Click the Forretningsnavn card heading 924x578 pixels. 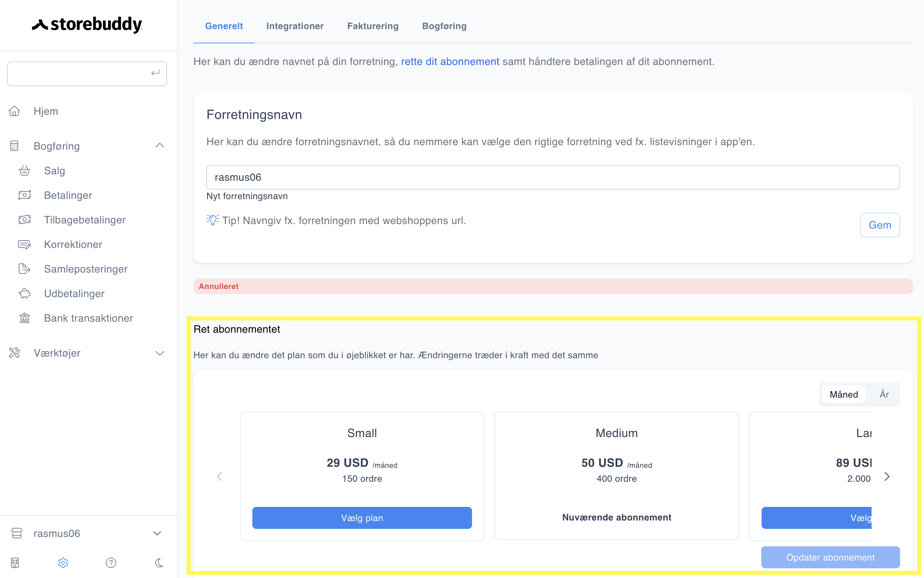254,115
